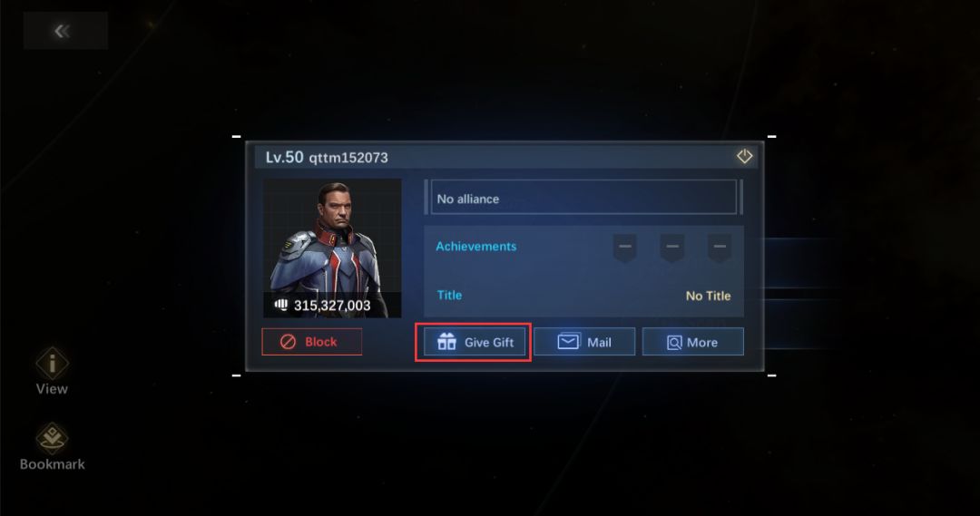The width and height of the screenshot is (980, 516).
Task: Click the No Title label
Action: [x=708, y=296]
